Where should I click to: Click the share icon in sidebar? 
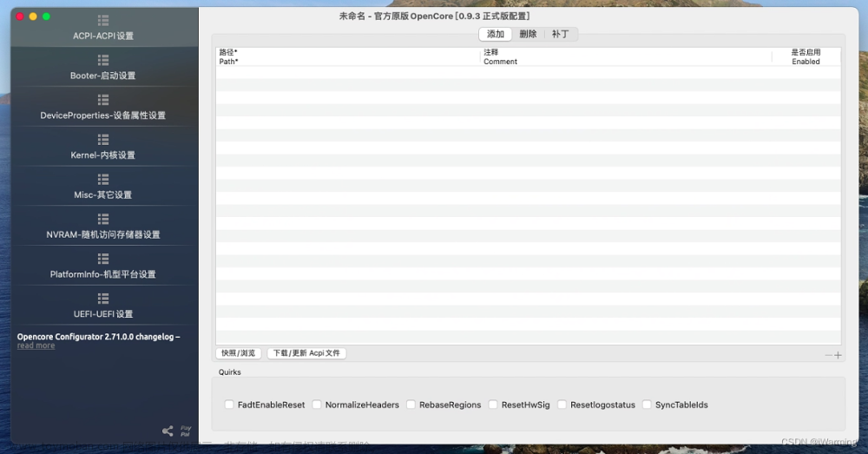pos(168,431)
